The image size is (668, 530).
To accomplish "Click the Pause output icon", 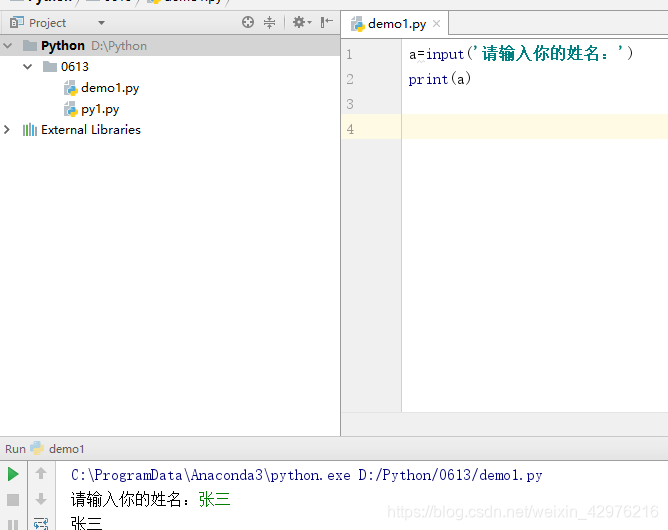I will 13,524.
